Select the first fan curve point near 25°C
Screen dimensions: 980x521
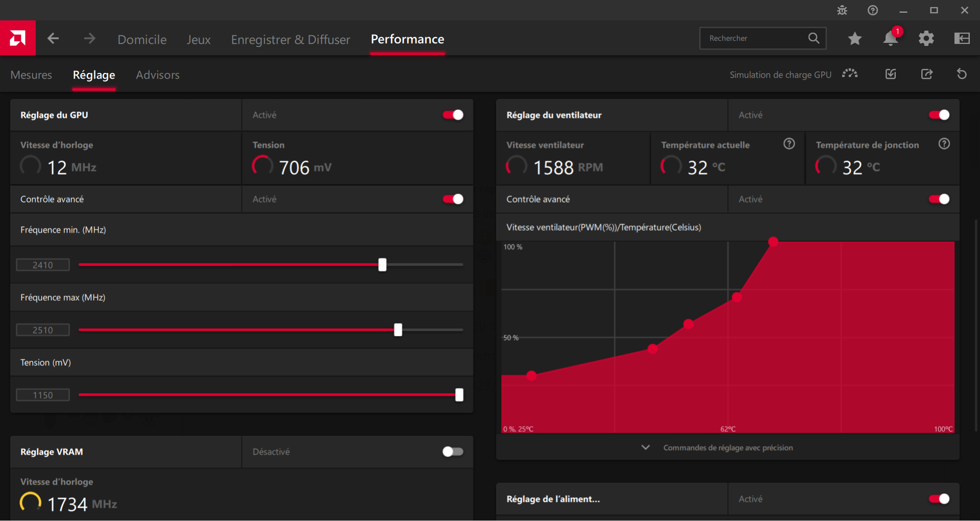point(531,376)
